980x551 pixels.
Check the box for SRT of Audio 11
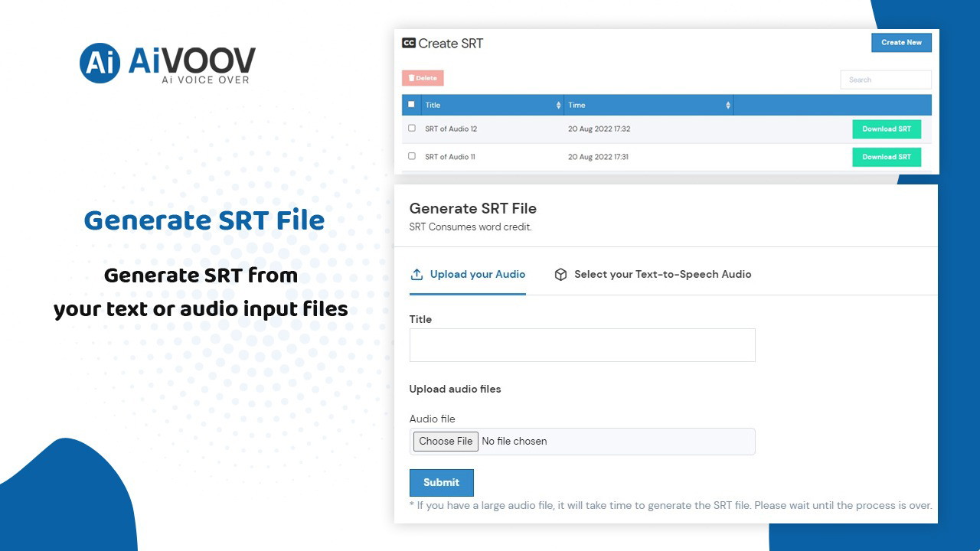pos(412,156)
